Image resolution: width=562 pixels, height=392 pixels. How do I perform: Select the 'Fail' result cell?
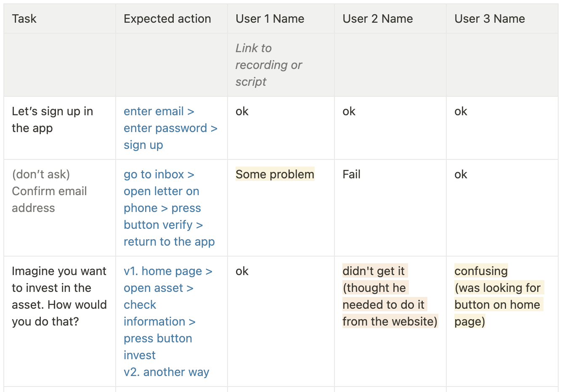(x=351, y=175)
